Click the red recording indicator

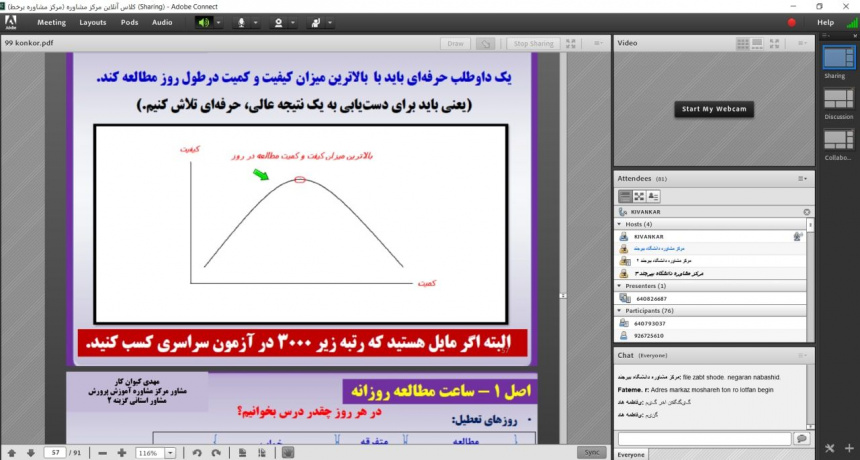tap(791, 22)
